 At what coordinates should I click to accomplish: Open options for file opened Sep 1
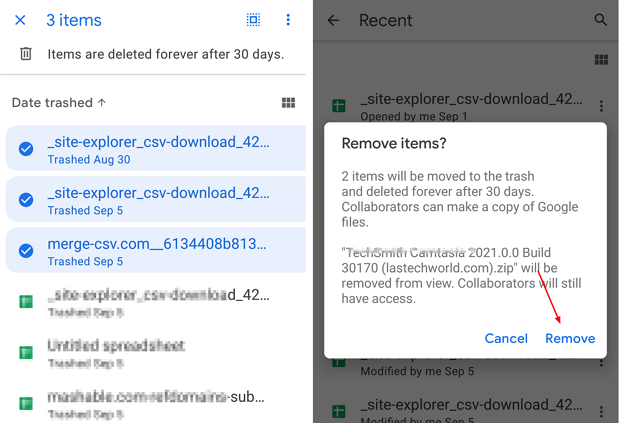point(601,106)
